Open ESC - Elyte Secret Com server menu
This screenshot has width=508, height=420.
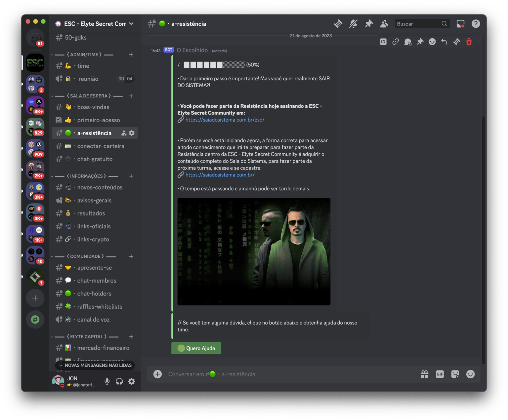95,24
